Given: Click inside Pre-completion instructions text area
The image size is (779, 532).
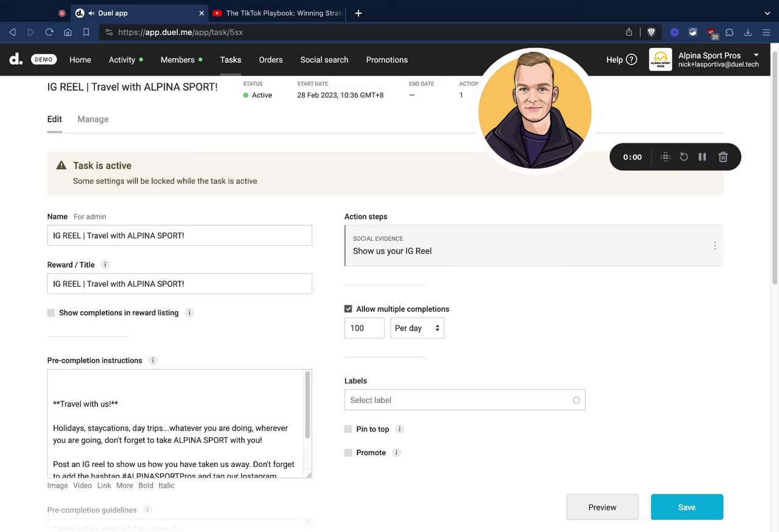Looking at the screenshot, I should [x=175, y=424].
